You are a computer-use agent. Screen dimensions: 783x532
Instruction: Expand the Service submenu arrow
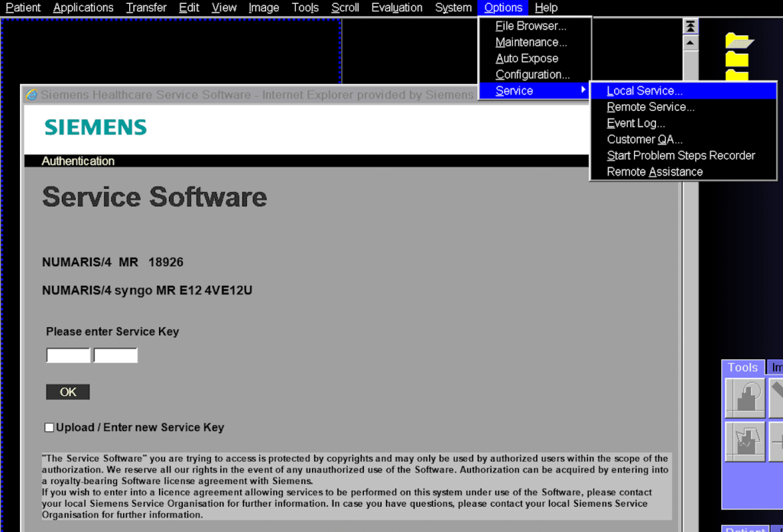583,90
